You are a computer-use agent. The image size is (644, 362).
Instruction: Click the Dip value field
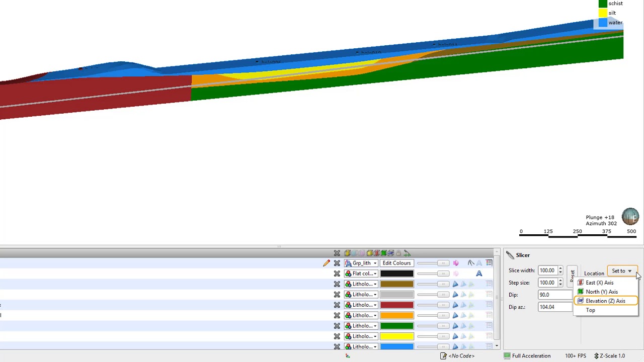(x=555, y=295)
